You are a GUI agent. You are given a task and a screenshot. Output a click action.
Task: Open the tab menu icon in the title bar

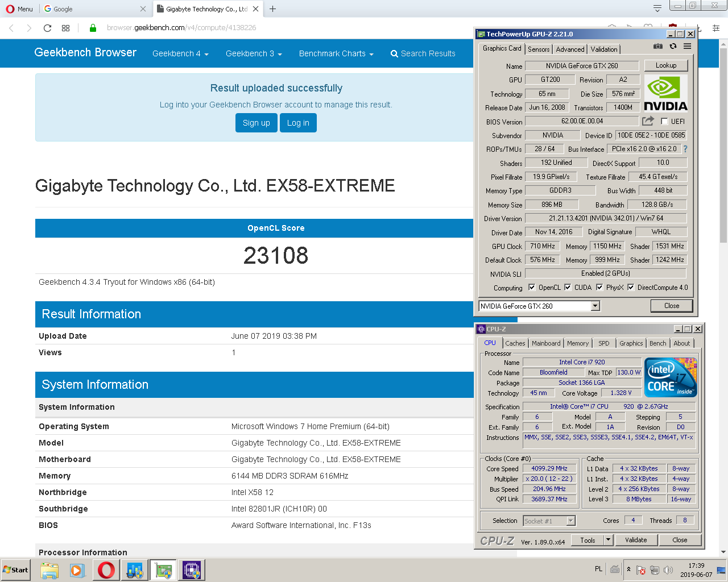[x=657, y=8]
